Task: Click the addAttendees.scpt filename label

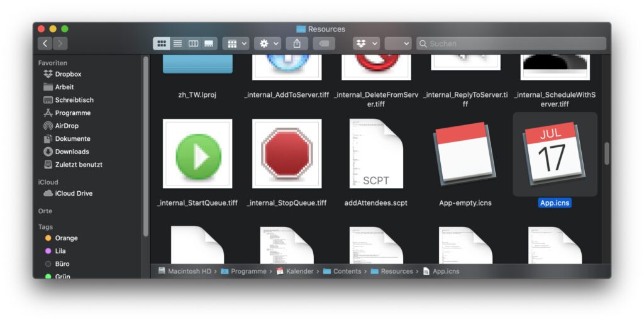Action: (376, 203)
